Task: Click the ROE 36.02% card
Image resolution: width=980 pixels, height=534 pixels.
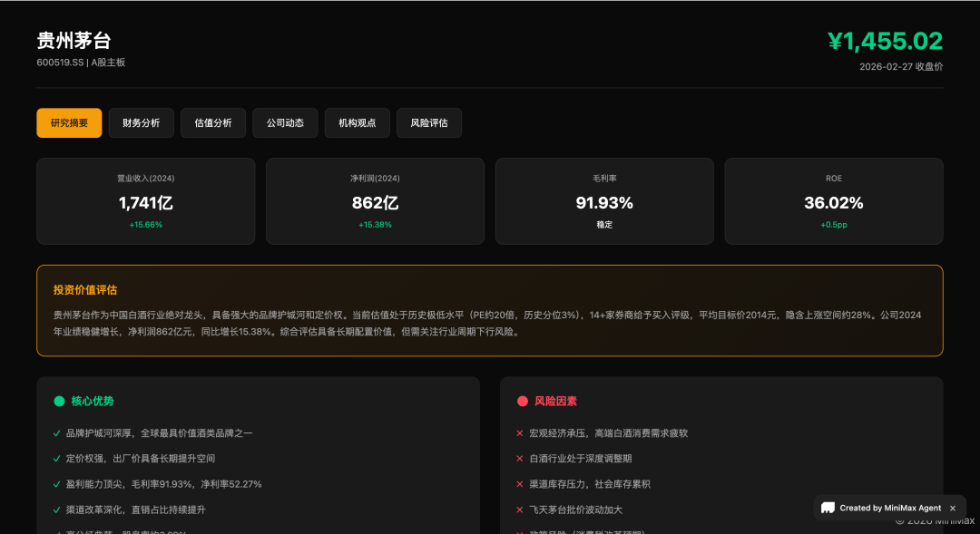Action: (834, 201)
